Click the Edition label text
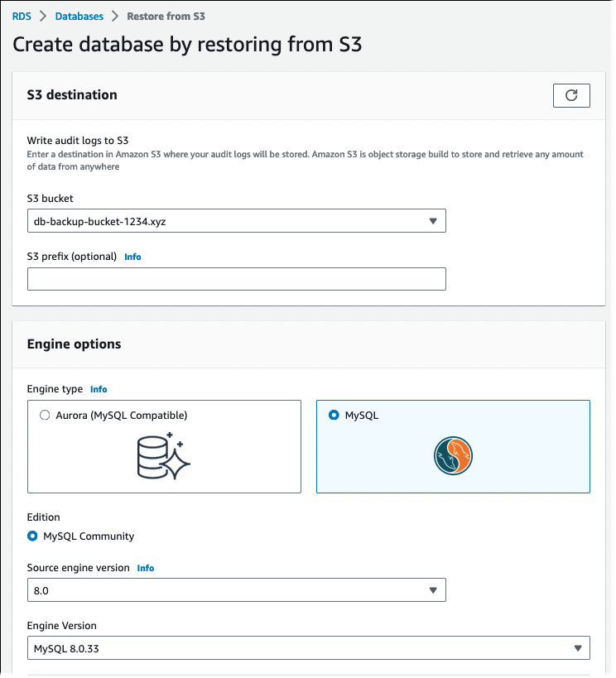Screen dimensions: 616x678 [43, 517]
